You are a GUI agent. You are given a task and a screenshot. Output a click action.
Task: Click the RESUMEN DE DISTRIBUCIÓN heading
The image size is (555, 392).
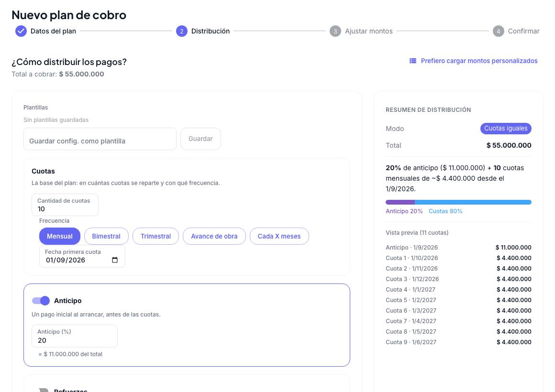click(x=428, y=110)
